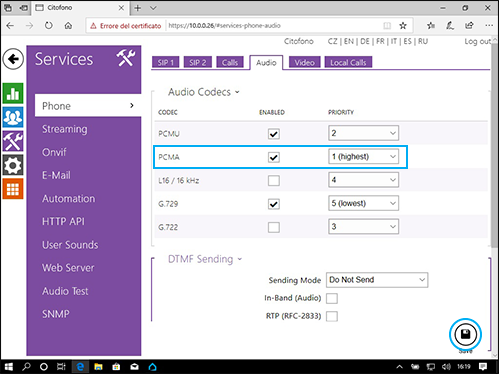Tick the In-Band (Audio) checkbox

[x=332, y=298]
